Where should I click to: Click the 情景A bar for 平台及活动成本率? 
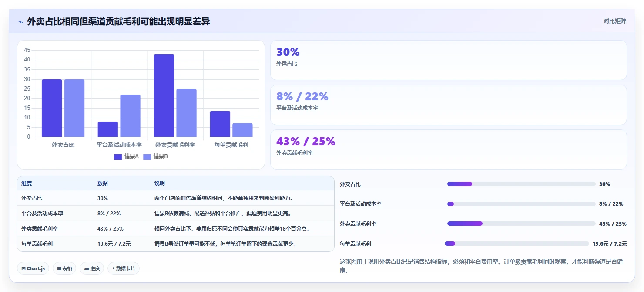[x=108, y=129]
